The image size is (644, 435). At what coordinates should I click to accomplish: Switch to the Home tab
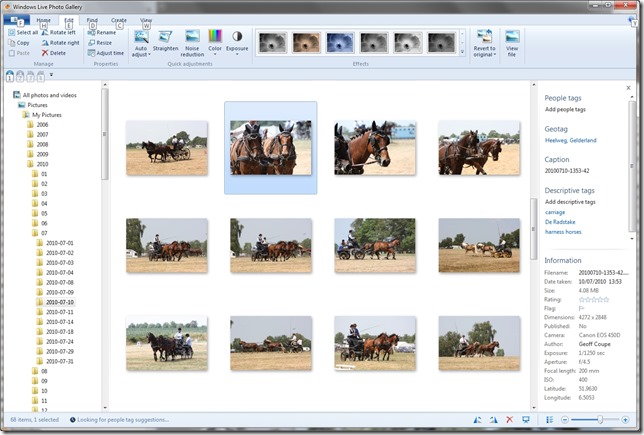(44, 20)
